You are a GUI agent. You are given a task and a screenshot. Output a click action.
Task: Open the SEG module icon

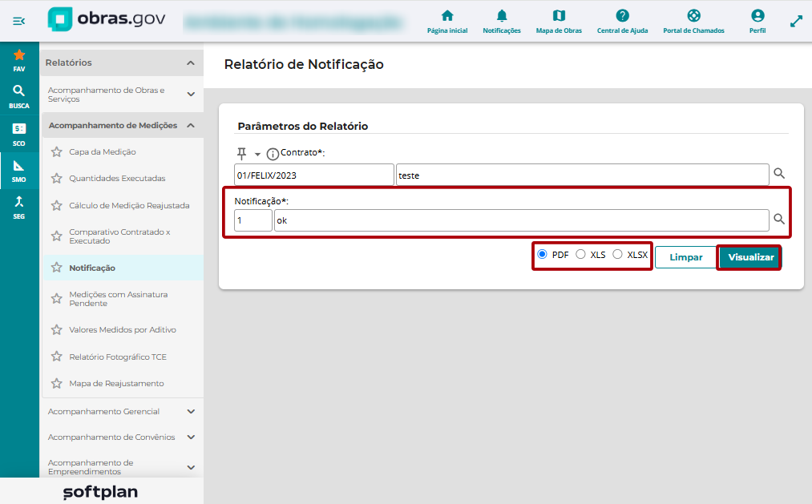19,208
